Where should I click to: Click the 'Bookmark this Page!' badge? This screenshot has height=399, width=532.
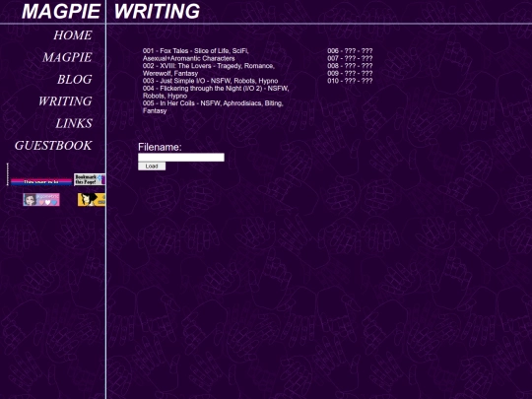(90, 179)
